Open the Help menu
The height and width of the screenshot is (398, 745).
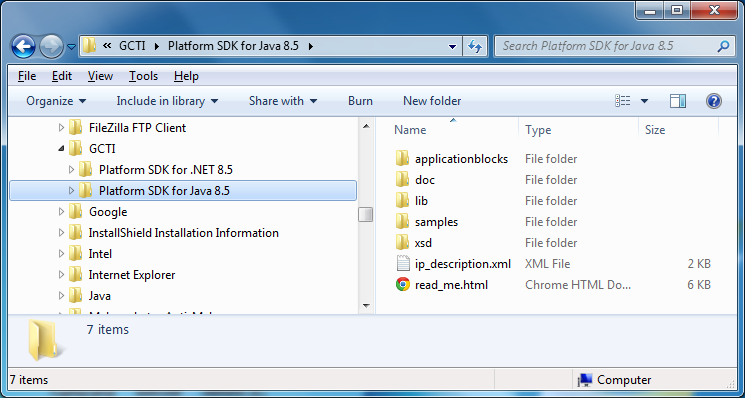point(186,76)
